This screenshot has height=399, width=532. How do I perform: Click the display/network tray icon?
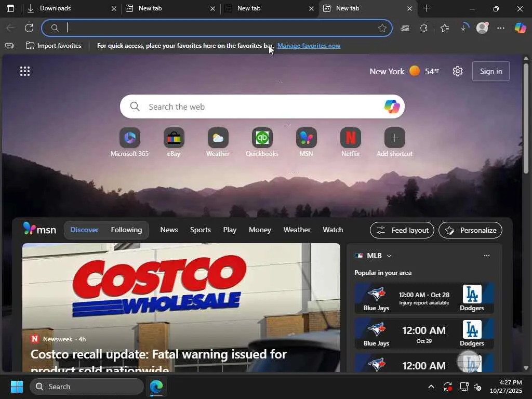[464, 387]
